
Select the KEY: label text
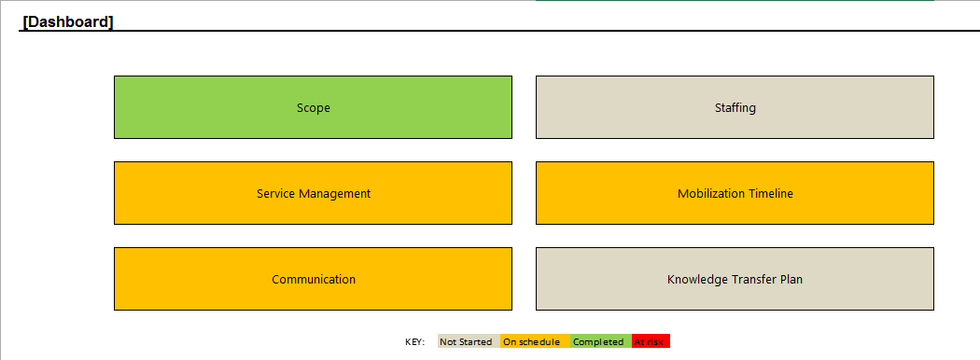415,342
